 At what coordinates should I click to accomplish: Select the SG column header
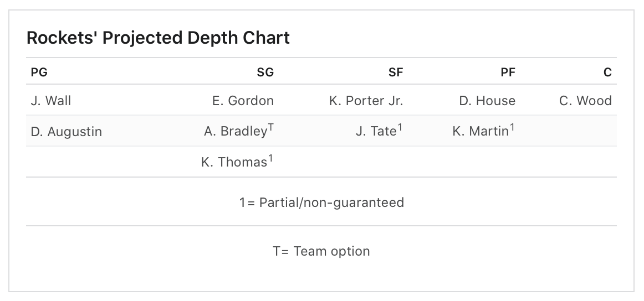(x=265, y=72)
